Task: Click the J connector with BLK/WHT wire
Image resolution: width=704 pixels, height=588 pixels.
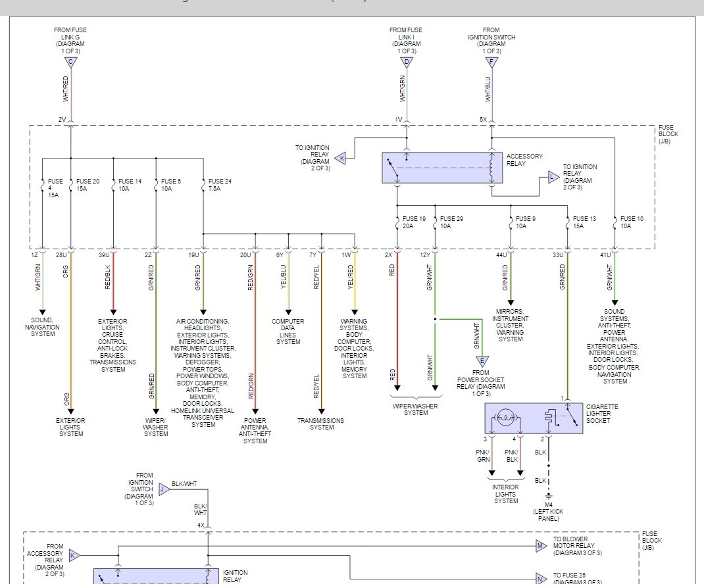Action: 164,489
